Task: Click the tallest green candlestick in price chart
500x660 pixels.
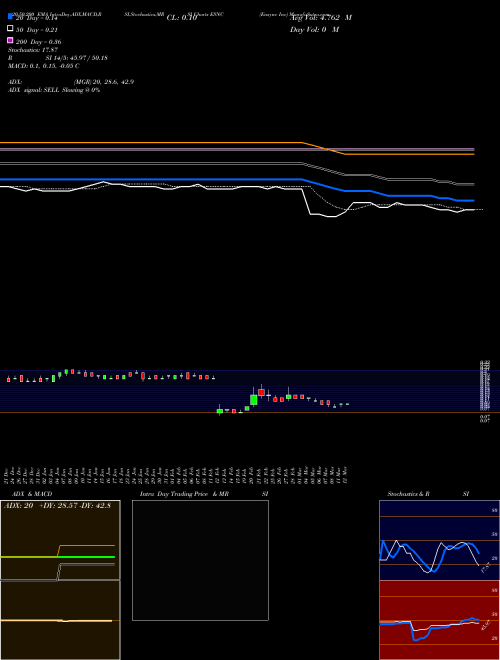Action: (x=253, y=399)
